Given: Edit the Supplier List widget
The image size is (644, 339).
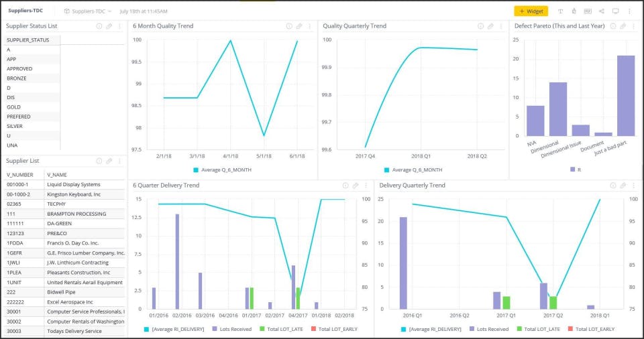Looking at the screenshot, I should [109, 161].
